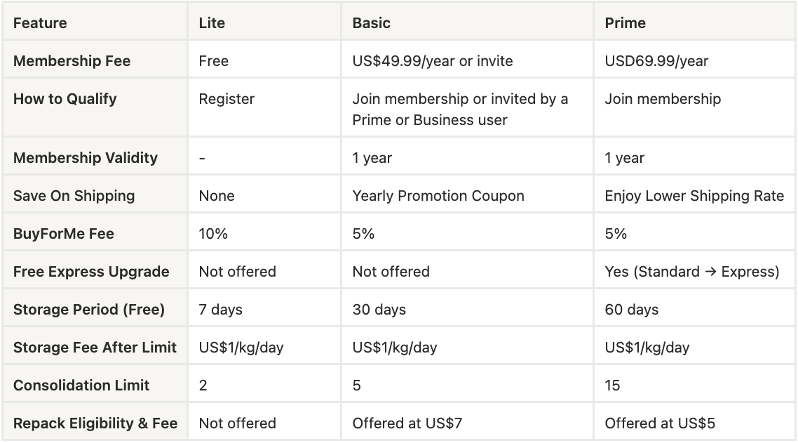The image size is (798, 442).
Task: Select the 10% BuyForMe Fee cell
Action: (213, 234)
